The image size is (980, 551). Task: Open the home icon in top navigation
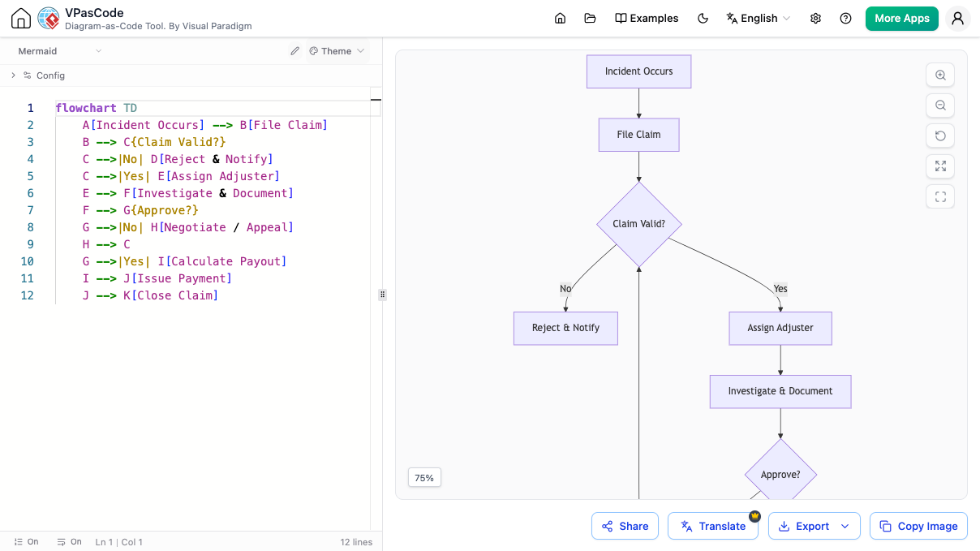560,19
